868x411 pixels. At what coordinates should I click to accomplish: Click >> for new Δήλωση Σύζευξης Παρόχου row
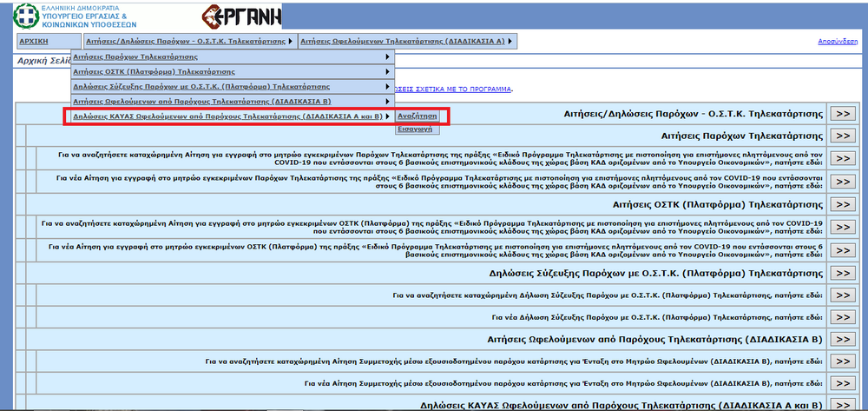(842, 316)
